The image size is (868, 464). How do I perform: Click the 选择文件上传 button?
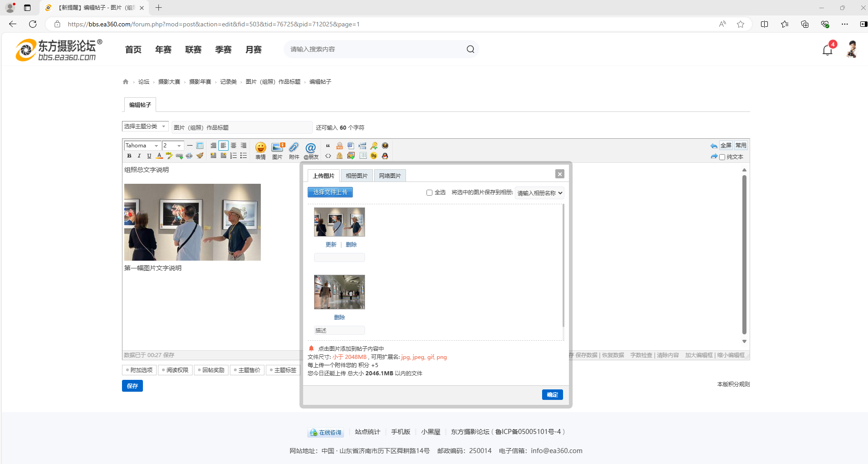click(330, 192)
